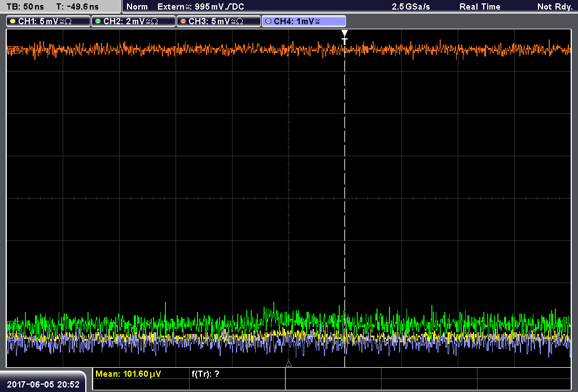Click the green CH2 indicator dot
This screenshot has width=578, height=392.
click(98, 21)
